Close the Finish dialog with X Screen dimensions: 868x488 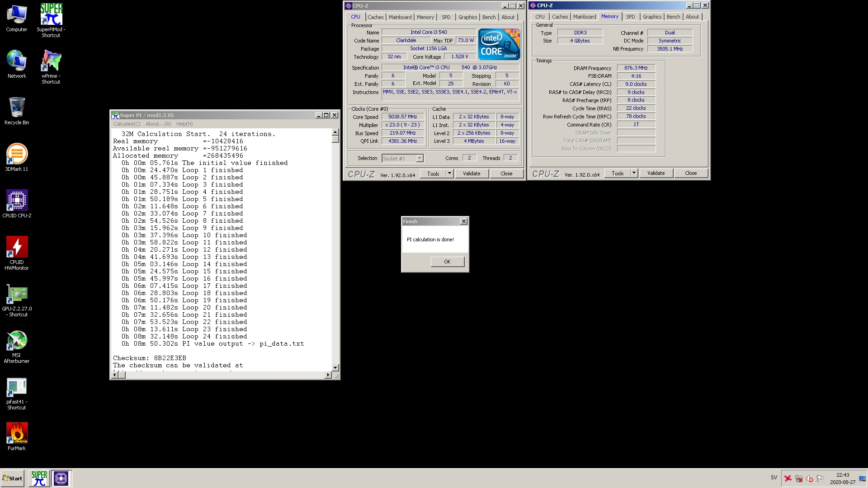coord(463,221)
